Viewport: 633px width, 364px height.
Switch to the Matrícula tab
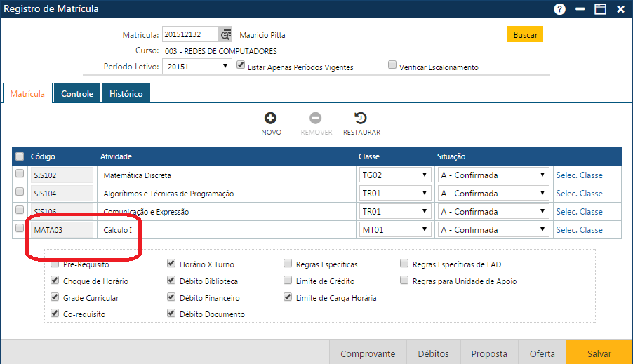pos(27,93)
